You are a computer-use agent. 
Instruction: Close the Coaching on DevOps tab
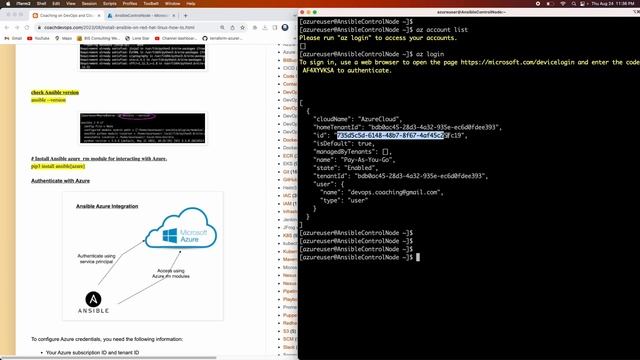coord(99,16)
